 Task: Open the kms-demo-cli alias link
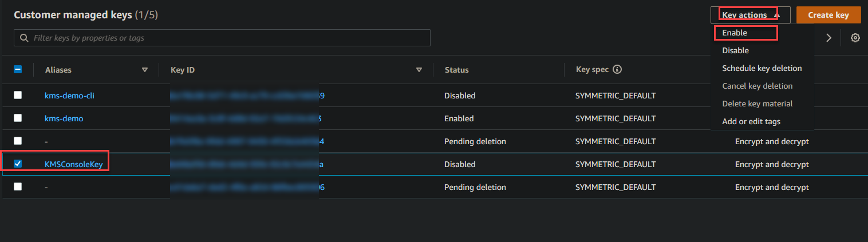[x=69, y=96]
